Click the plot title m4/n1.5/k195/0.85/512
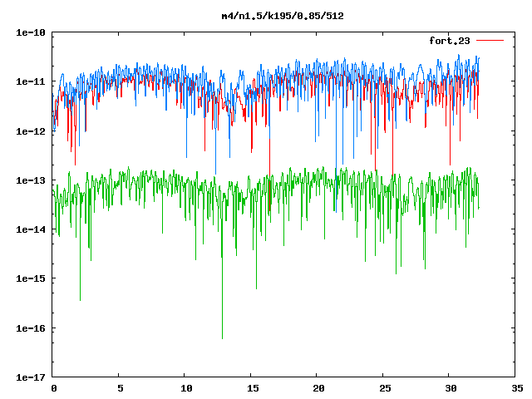 coord(283,16)
